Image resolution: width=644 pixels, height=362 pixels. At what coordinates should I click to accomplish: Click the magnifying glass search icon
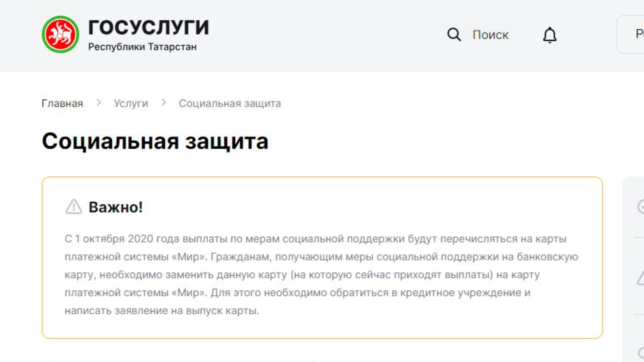pyautogui.click(x=454, y=35)
